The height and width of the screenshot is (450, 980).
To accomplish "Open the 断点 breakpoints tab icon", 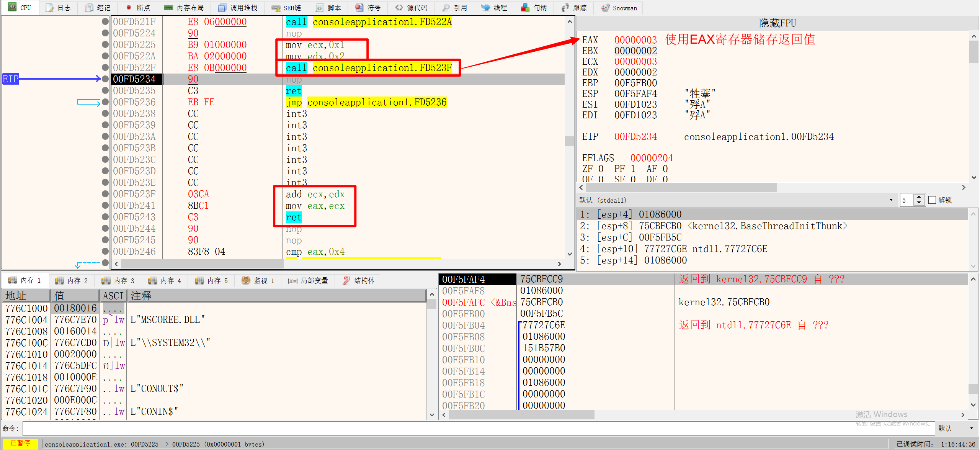I will pyautogui.click(x=129, y=8).
